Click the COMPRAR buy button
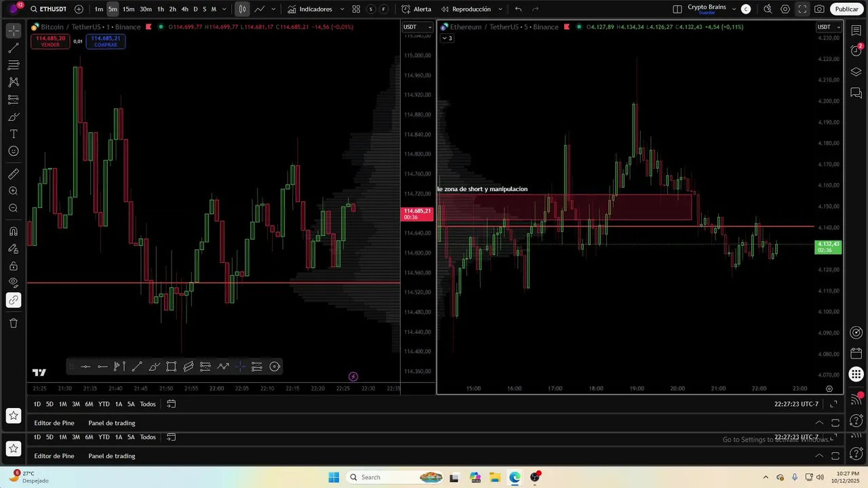 (106, 41)
